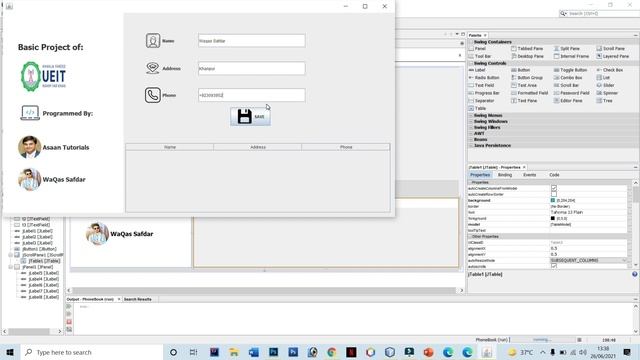
Task: Pick the Toggle Button palette component
Action: 571,70
